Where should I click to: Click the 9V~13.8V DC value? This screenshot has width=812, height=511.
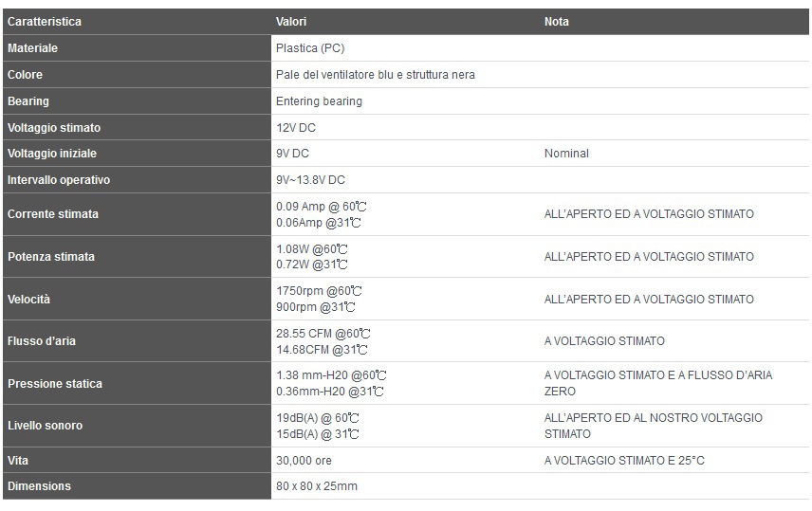[x=310, y=179]
